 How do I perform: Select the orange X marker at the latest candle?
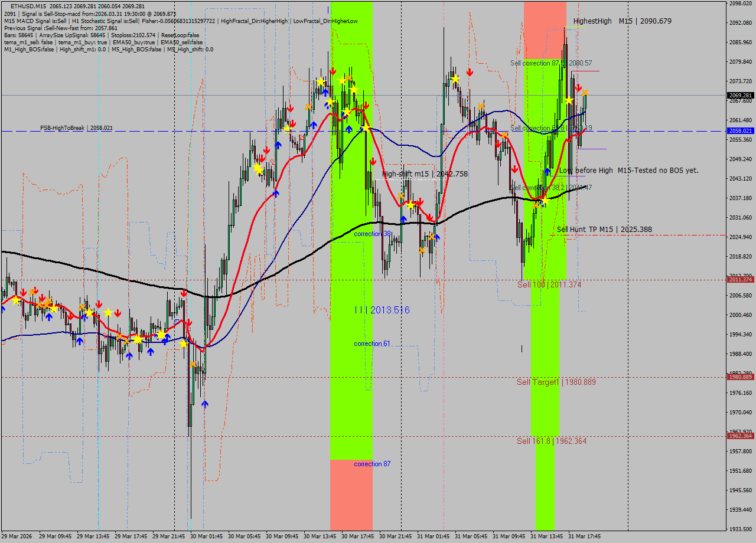(x=584, y=93)
